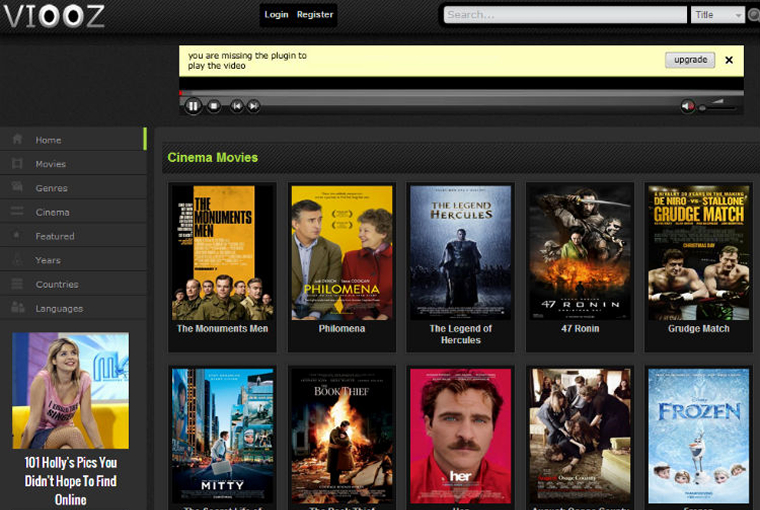Skip to next track in player

coord(254,106)
